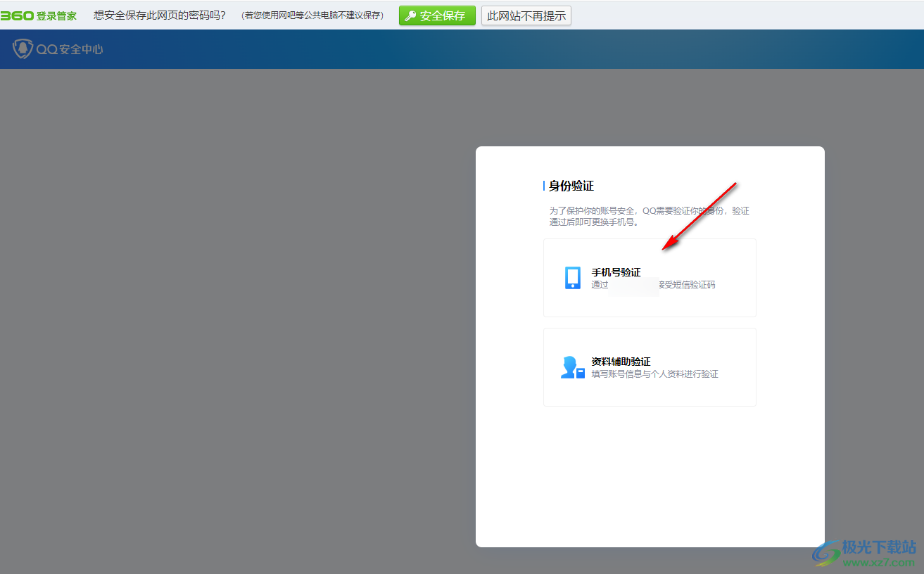Click the 为了保护你的账号安全 explanation text
The image size is (924, 574).
pos(649,216)
